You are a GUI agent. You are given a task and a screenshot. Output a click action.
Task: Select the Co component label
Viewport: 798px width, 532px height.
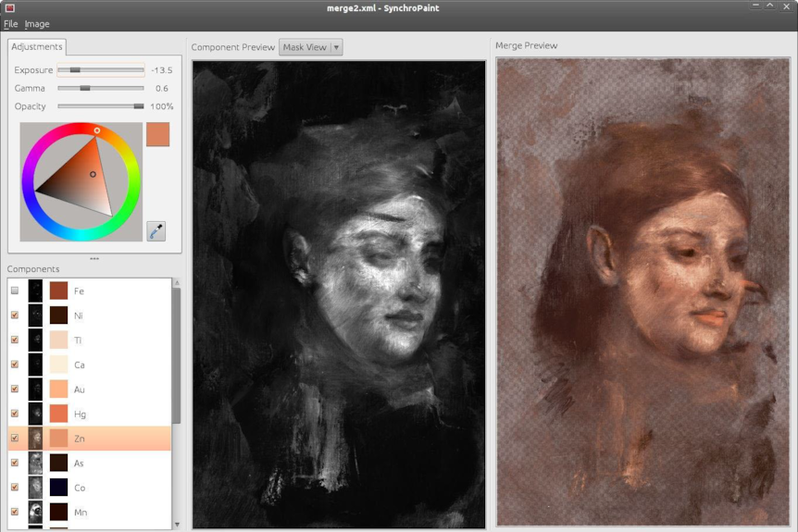(80, 488)
